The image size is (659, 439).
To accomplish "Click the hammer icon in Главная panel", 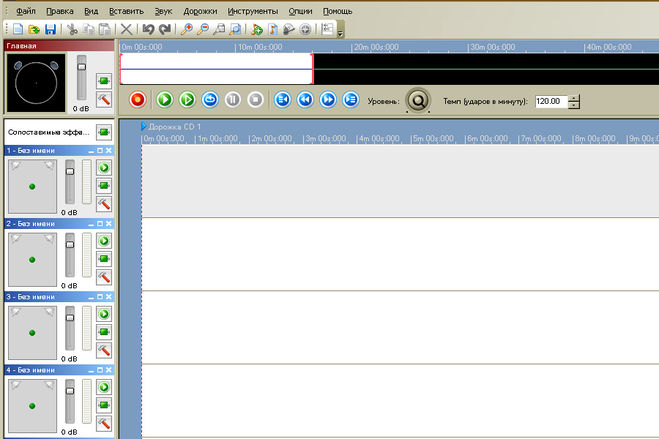I will coord(103,101).
